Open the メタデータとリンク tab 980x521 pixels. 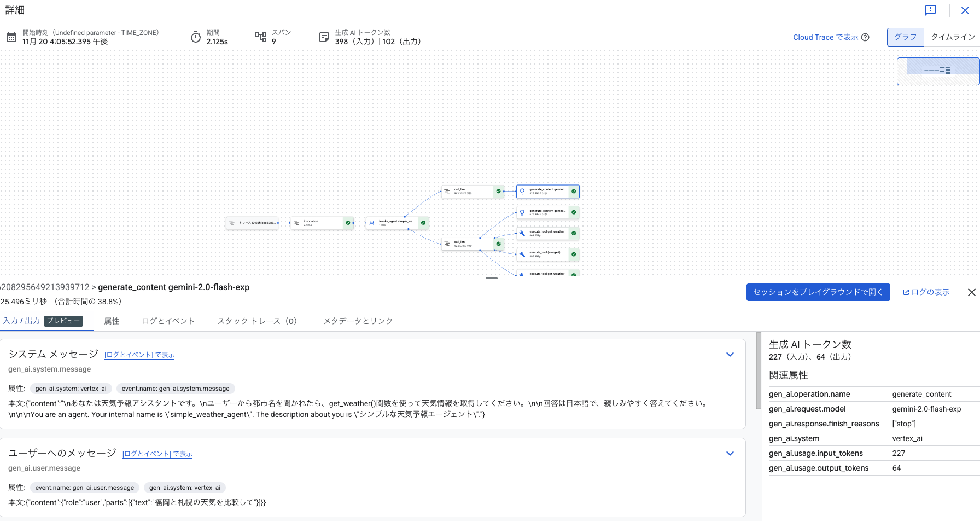pyautogui.click(x=358, y=321)
